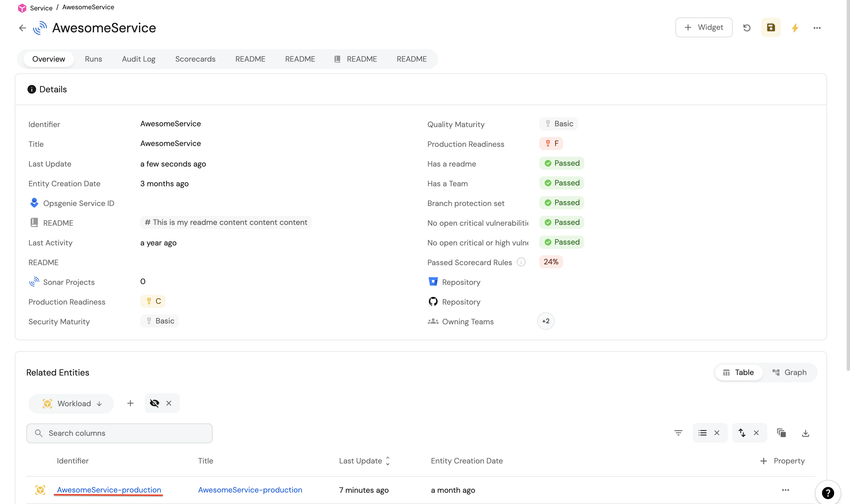Click the add Widget button
850x504 pixels.
point(704,27)
